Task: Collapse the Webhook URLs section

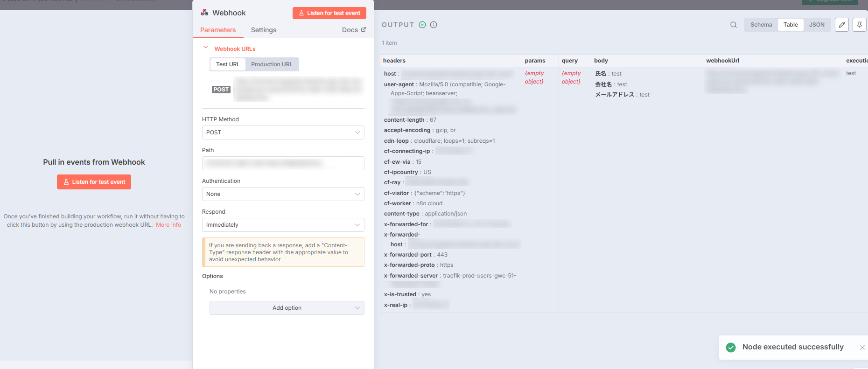Action: pyautogui.click(x=206, y=48)
